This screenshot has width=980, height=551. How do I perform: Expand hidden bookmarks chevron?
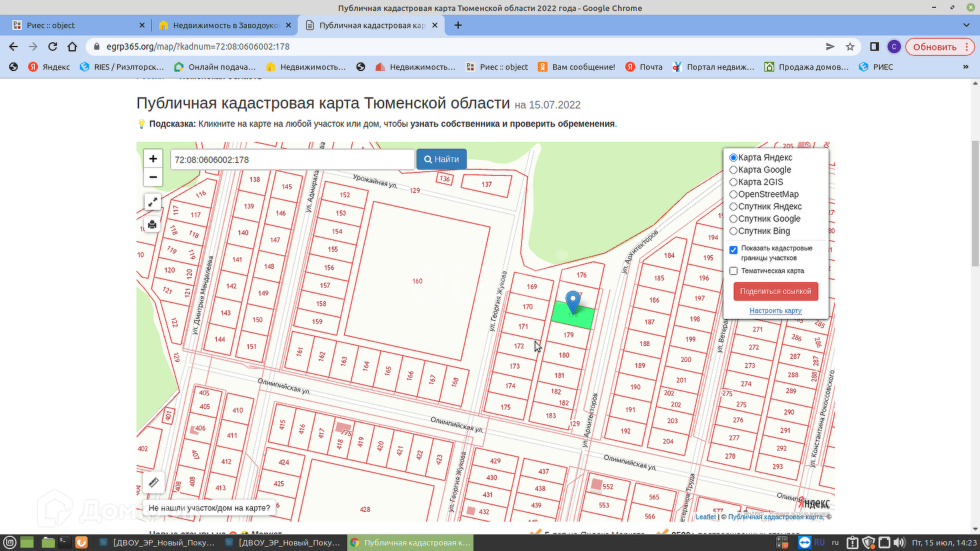click(x=966, y=67)
